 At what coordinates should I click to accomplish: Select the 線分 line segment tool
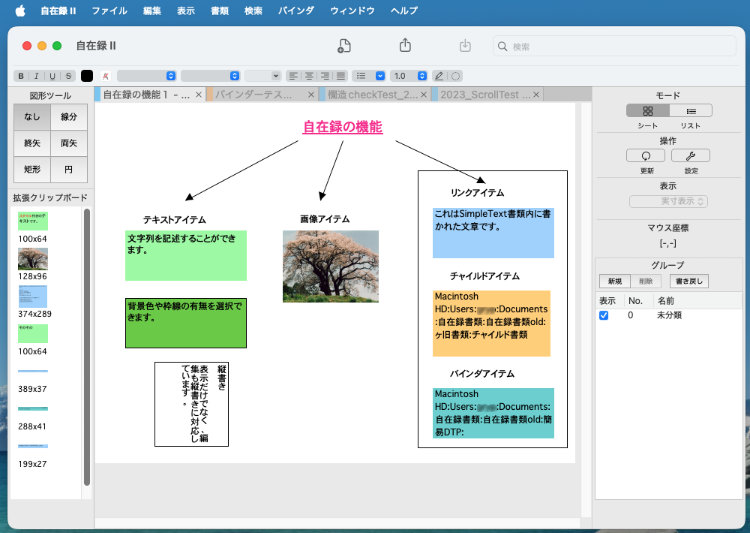[x=69, y=118]
